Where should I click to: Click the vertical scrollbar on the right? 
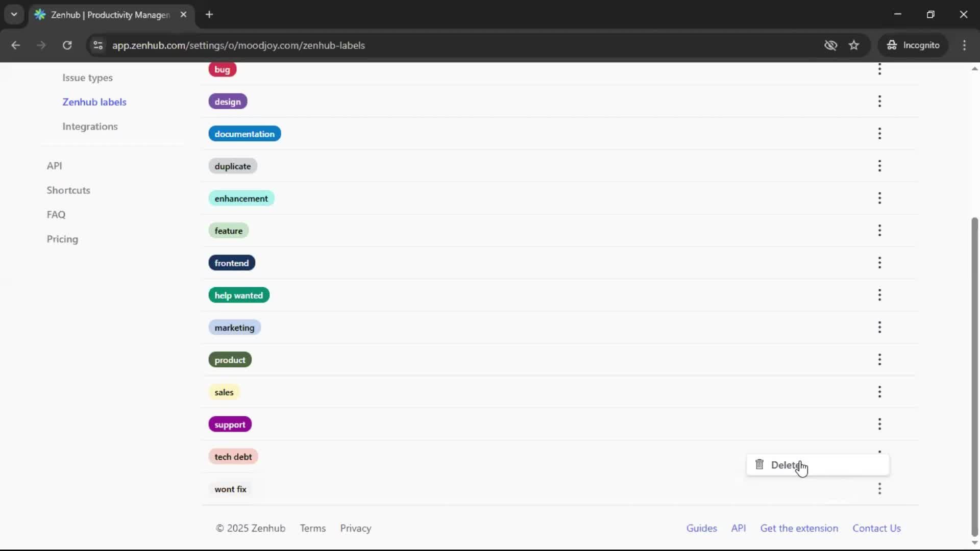pyautogui.click(x=974, y=375)
